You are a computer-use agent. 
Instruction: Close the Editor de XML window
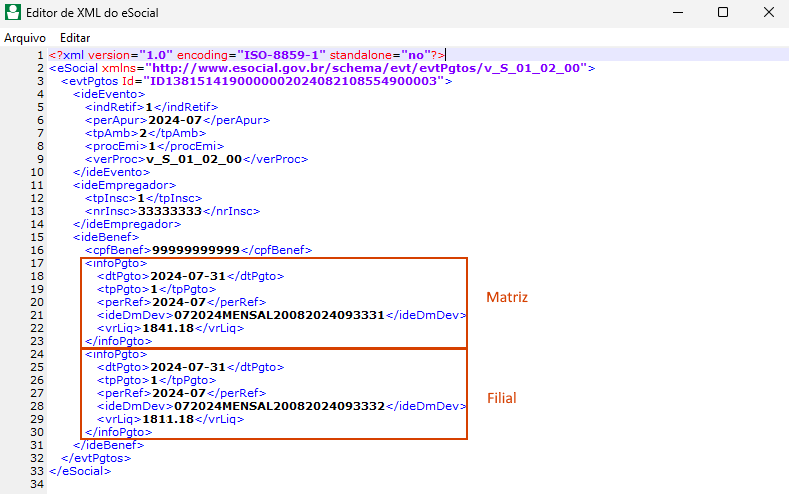pyautogui.click(x=768, y=13)
